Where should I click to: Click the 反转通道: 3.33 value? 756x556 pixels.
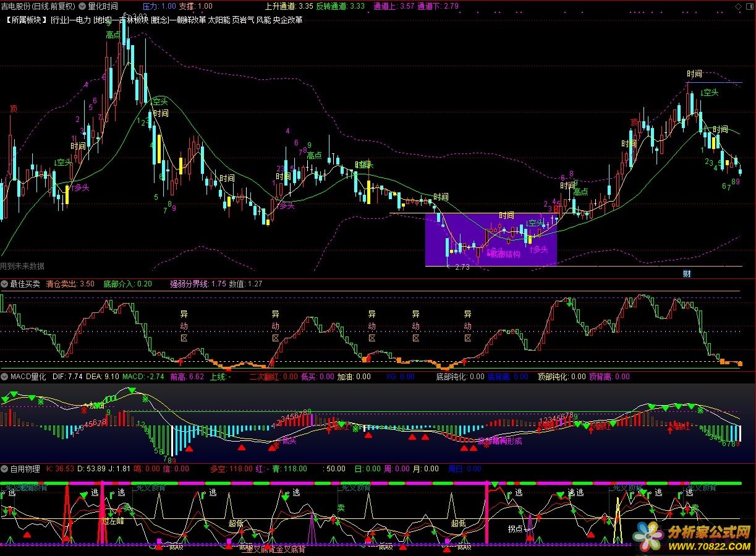click(x=340, y=6)
